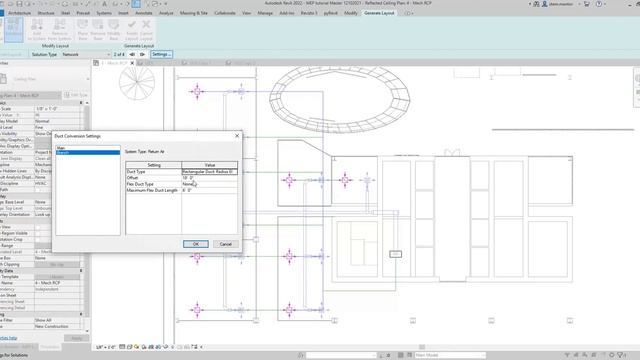Viewport: 640px width, 360px height.
Task: Toggle the Path checkbox in Properties
Action: click(x=38, y=190)
